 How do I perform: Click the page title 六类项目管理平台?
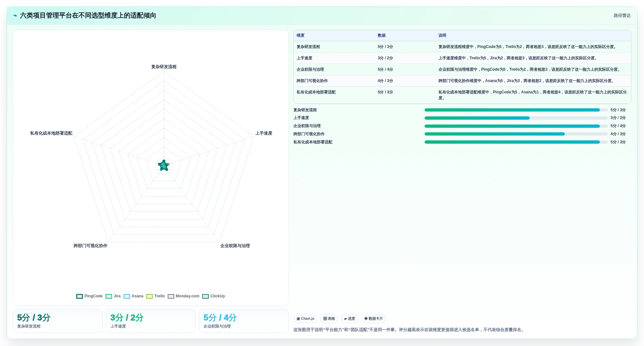pyautogui.click(x=88, y=16)
